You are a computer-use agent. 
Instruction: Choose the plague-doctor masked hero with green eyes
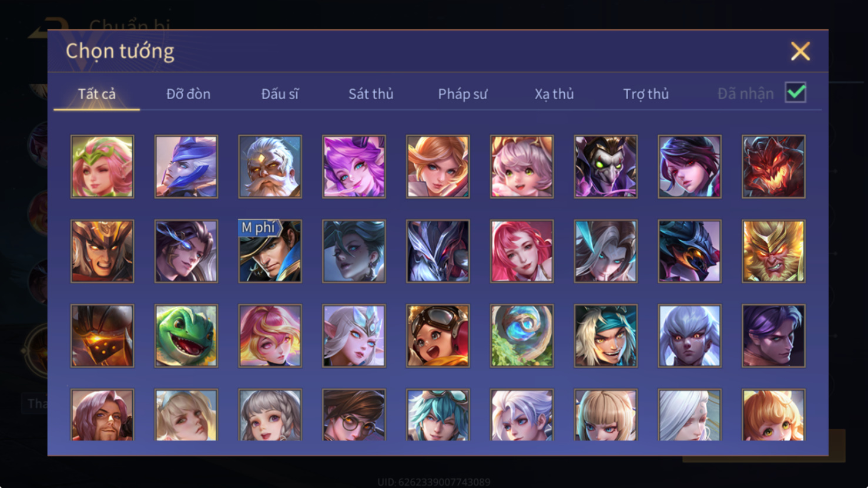pyautogui.click(x=606, y=167)
